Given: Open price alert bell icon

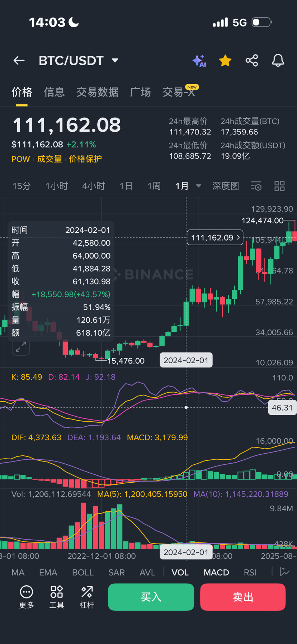Looking at the screenshot, I should point(278,61).
